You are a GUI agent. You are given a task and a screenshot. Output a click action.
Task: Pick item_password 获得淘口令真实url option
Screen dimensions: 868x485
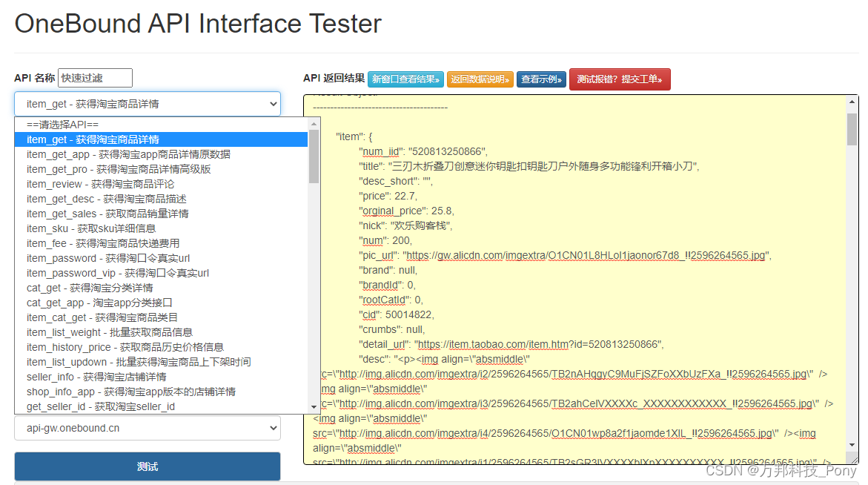point(161,258)
